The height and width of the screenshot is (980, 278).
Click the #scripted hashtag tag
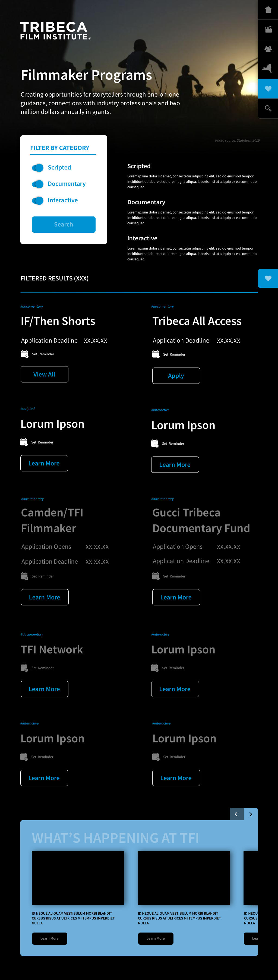click(x=27, y=408)
